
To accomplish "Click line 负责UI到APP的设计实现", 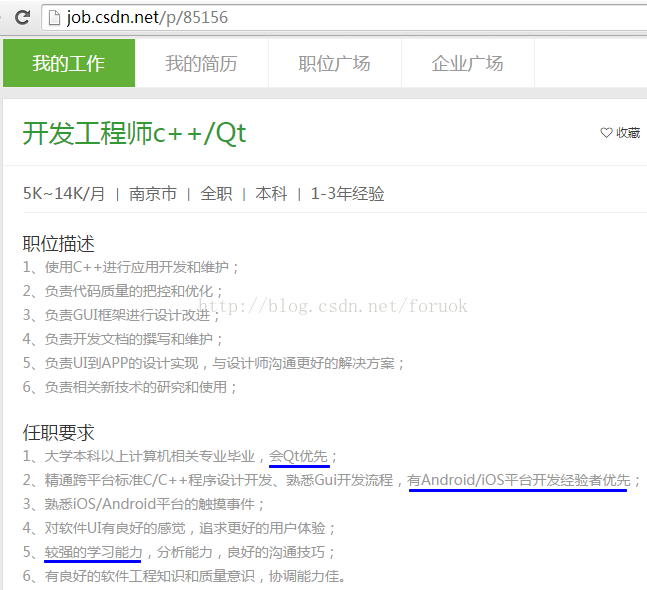I will (x=214, y=363).
